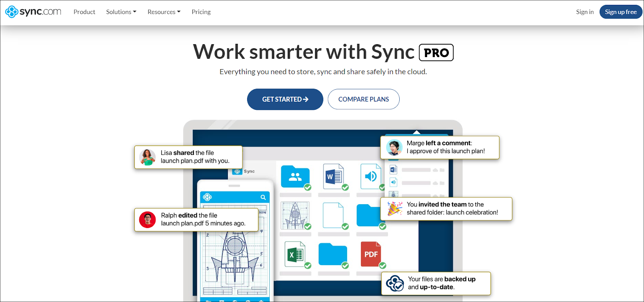Click the PRO badge in the headline
The width and height of the screenshot is (644, 302).
pyautogui.click(x=436, y=53)
